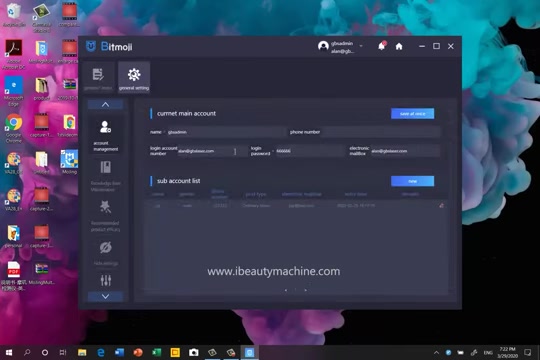
Task: Select the Camtasia Studio desktop shortcut
Action: pos(41,17)
